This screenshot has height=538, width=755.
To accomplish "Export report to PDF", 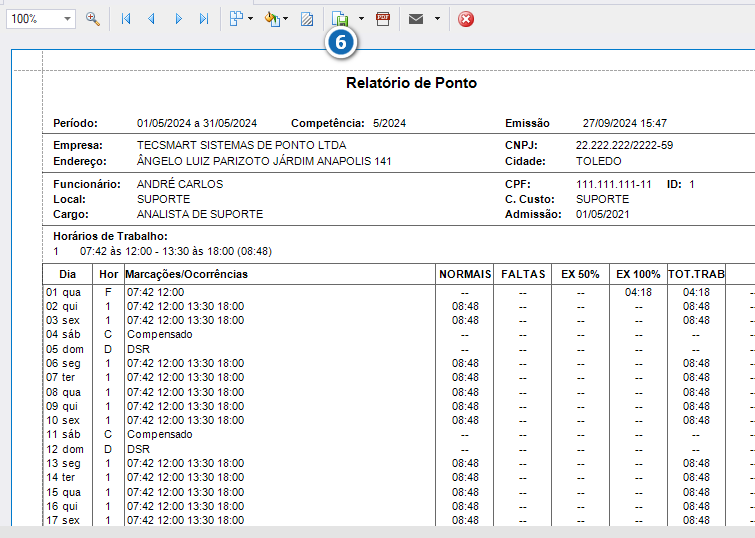I will (383, 19).
